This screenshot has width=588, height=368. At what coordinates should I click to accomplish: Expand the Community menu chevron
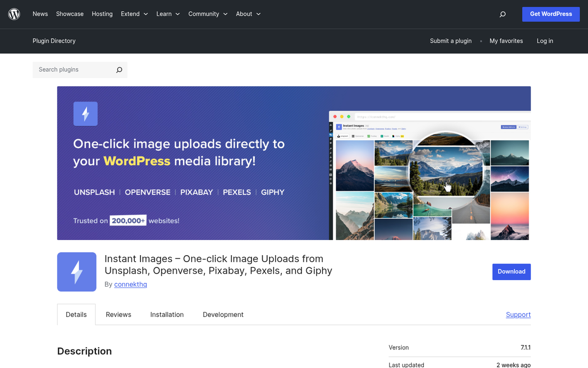pos(226,14)
